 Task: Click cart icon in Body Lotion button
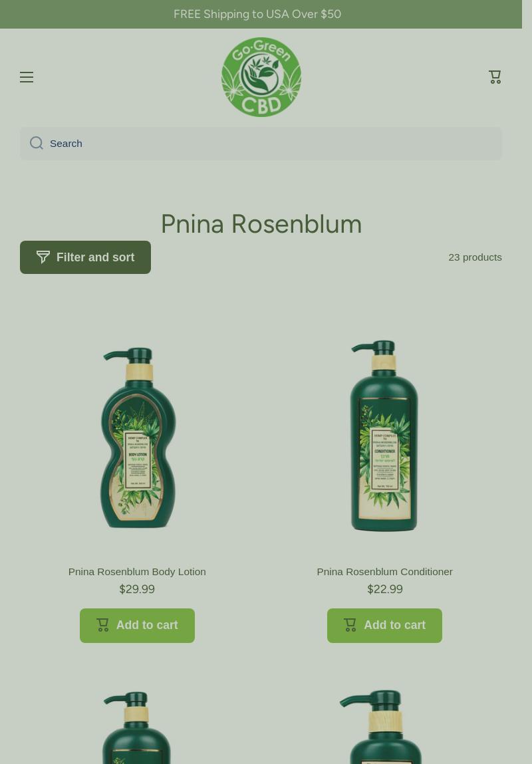[102, 625]
